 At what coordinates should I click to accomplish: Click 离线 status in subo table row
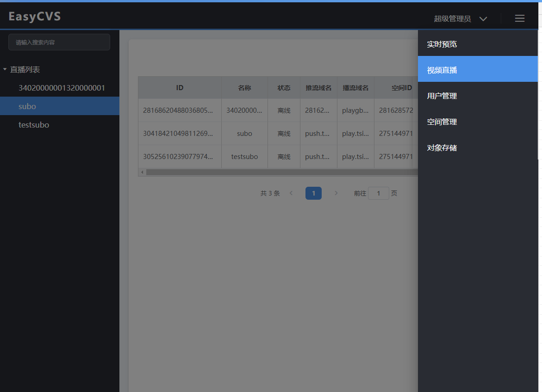(284, 133)
